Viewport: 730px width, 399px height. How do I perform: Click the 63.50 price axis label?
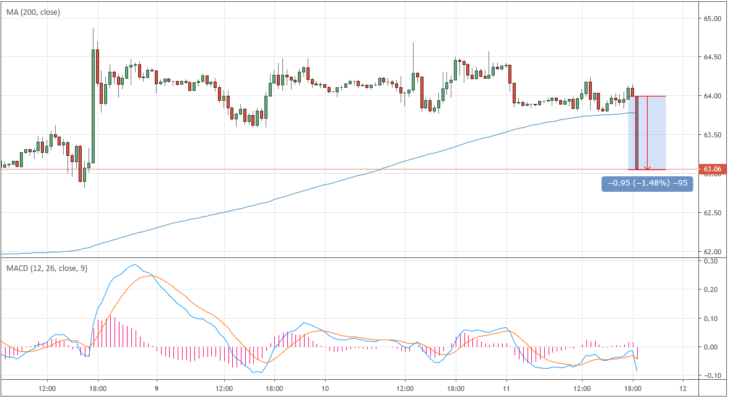pyautogui.click(x=712, y=135)
